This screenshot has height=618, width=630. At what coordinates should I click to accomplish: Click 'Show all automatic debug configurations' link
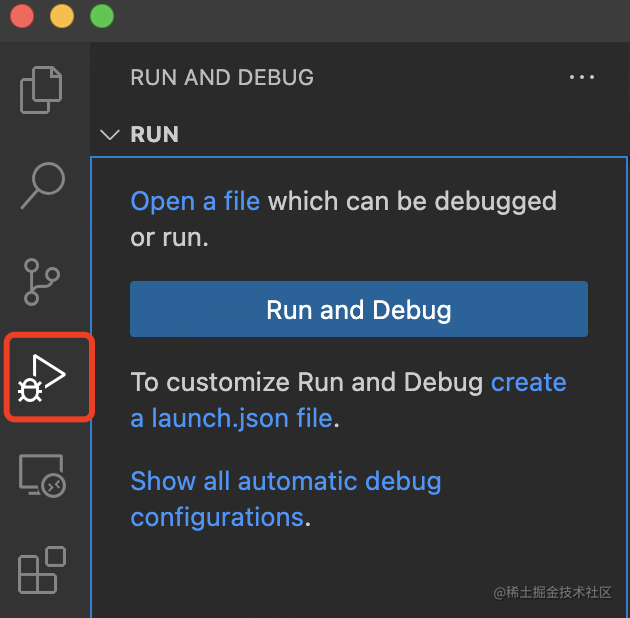[286, 499]
